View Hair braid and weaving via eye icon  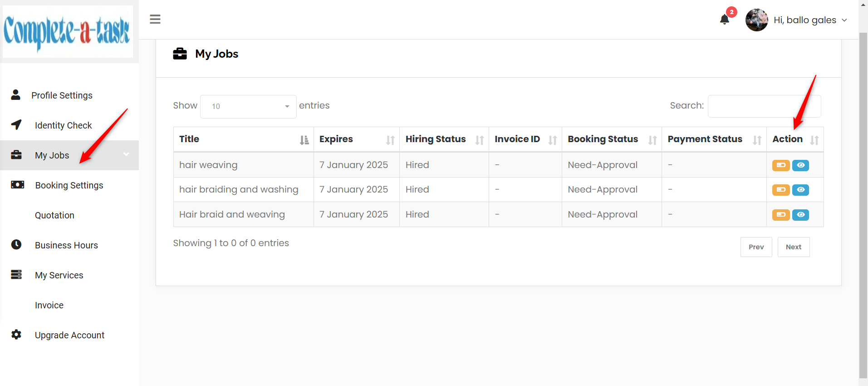click(801, 215)
